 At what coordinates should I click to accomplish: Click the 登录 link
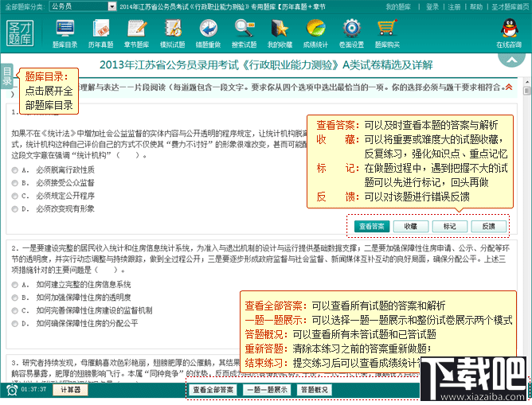click(x=432, y=7)
